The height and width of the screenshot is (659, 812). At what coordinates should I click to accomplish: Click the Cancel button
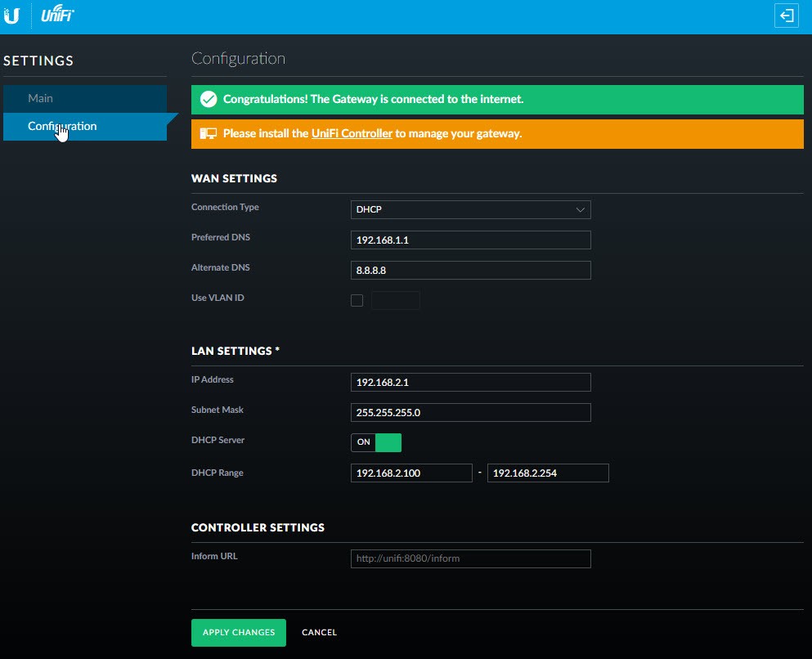point(319,633)
